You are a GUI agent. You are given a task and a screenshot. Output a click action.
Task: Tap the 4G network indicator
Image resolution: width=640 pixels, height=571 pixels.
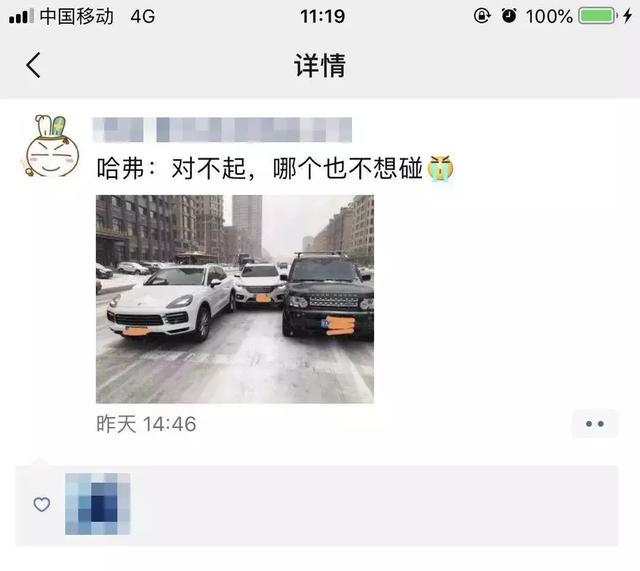[143, 17]
